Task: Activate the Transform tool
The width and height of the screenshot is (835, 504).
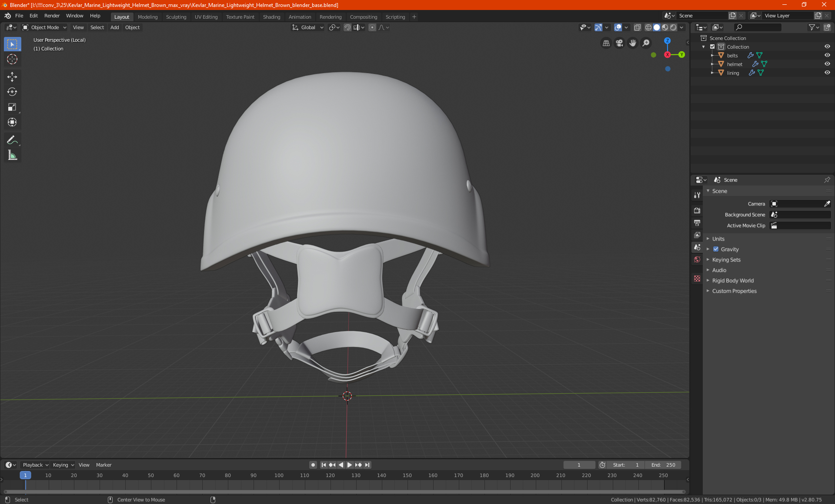Action: click(12, 123)
